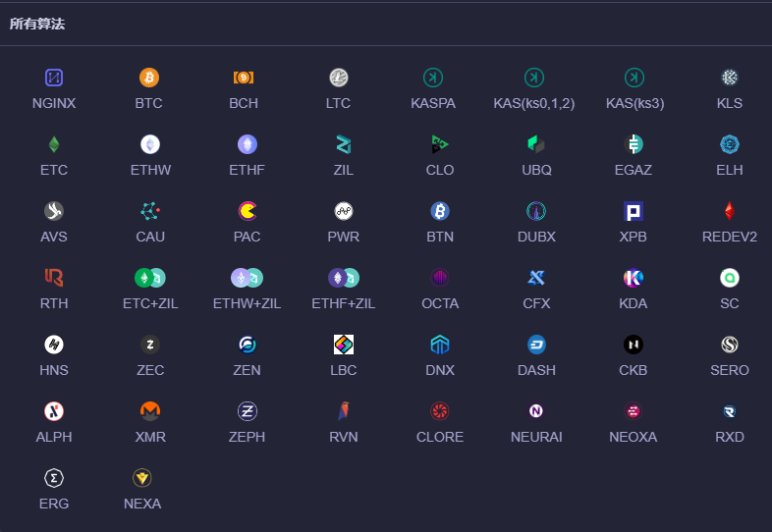Viewport: 772px width, 532px height.
Task: Open the red RTH icon
Action: (x=54, y=278)
